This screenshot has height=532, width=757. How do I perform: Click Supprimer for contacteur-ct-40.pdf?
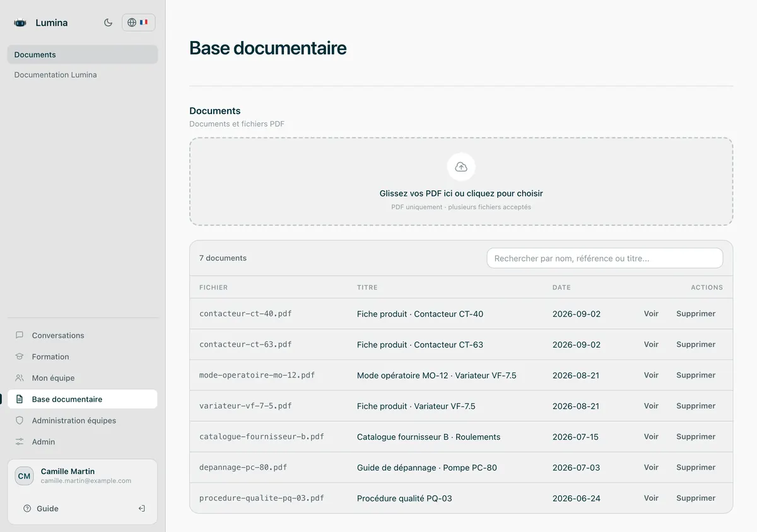(696, 314)
